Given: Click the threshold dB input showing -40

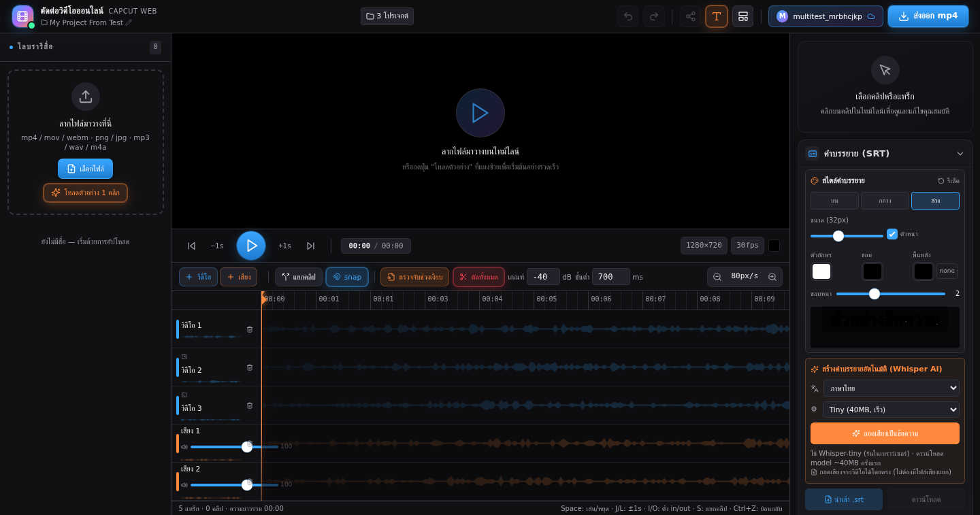Looking at the screenshot, I should 543,277.
